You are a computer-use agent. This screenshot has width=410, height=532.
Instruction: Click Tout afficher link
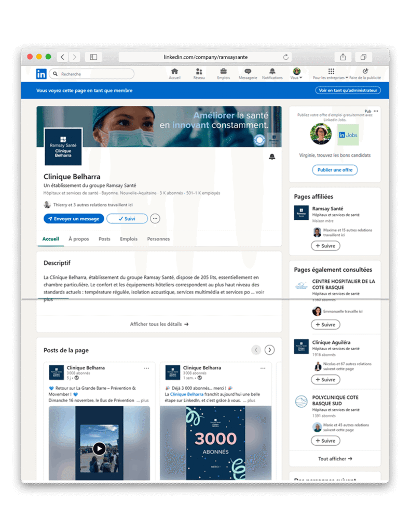click(x=335, y=459)
